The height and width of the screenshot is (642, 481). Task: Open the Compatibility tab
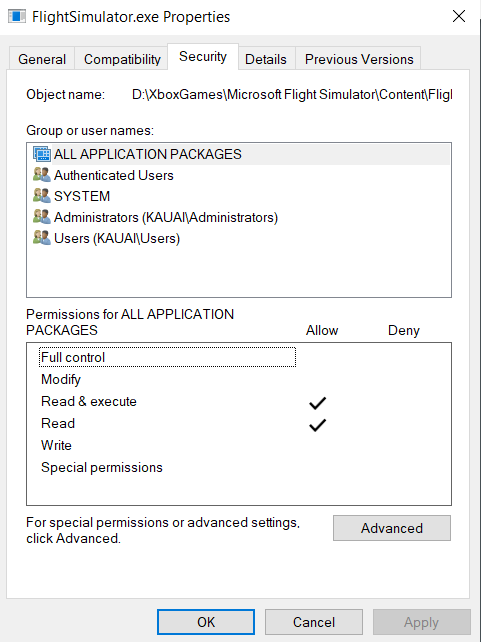122,59
